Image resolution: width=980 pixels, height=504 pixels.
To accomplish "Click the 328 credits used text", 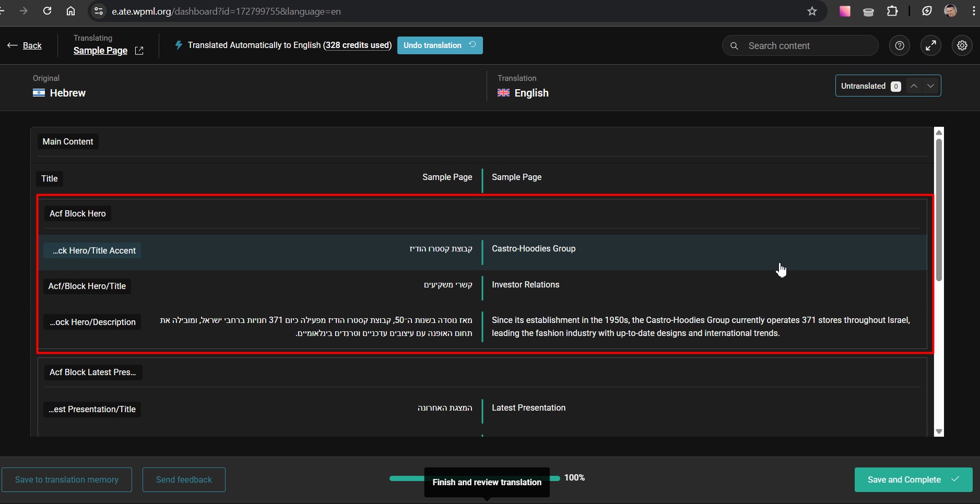I will coord(357,45).
